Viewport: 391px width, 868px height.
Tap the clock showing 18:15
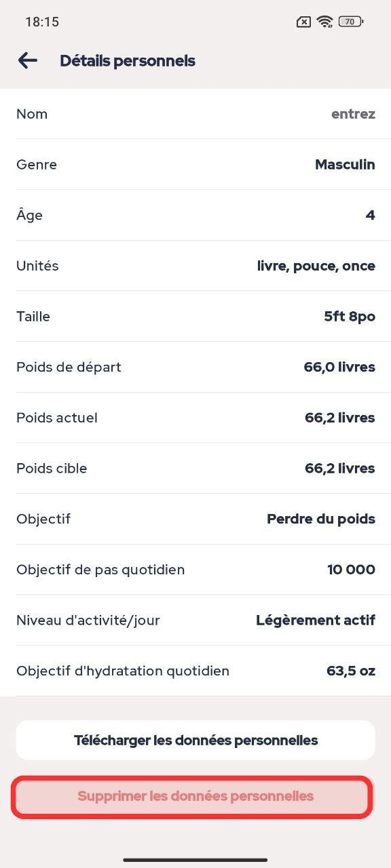(42, 22)
